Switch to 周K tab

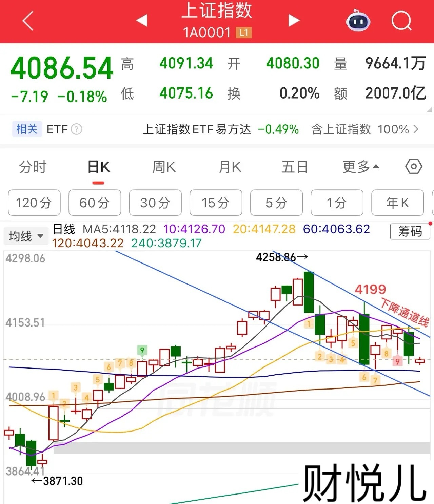[x=164, y=167]
